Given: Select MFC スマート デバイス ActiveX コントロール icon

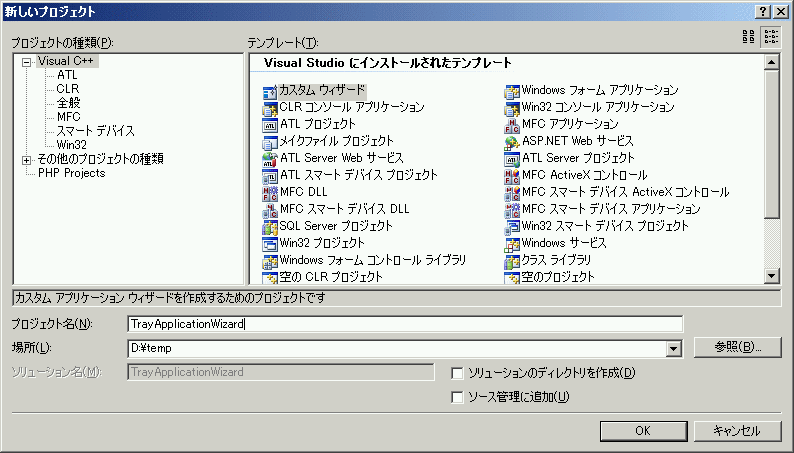Looking at the screenshot, I should (x=512, y=194).
